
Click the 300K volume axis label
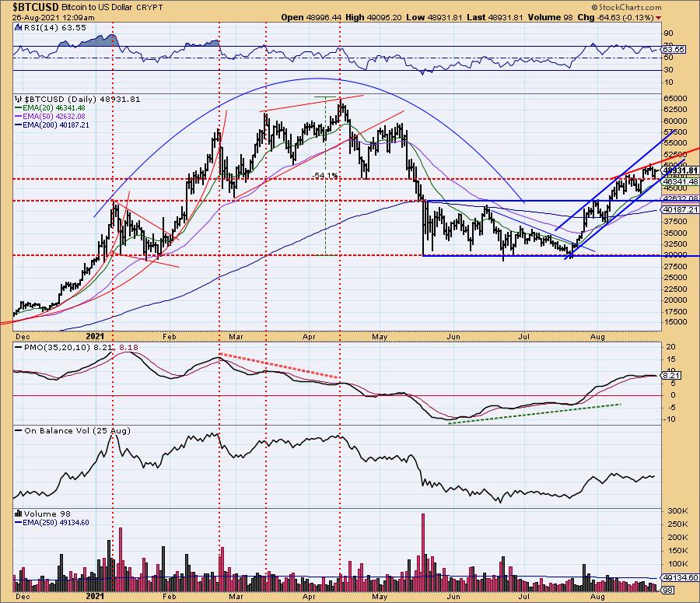click(x=677, y=510)
